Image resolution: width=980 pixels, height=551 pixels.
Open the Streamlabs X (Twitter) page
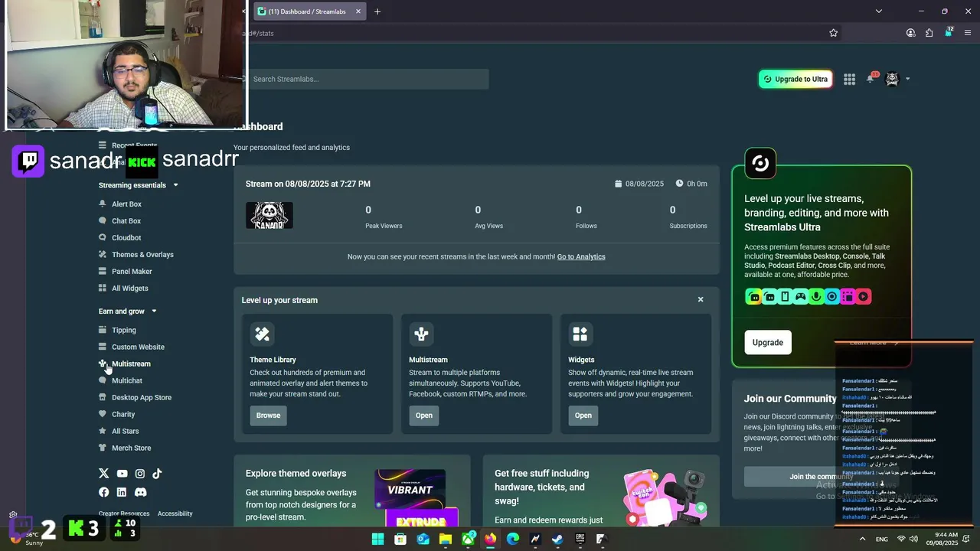pos(104,474)
